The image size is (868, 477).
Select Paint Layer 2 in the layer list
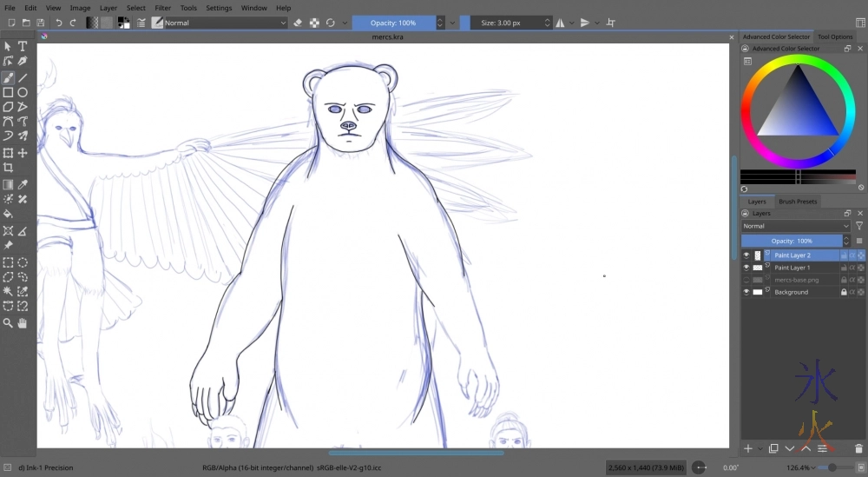(x=792, y=255)
